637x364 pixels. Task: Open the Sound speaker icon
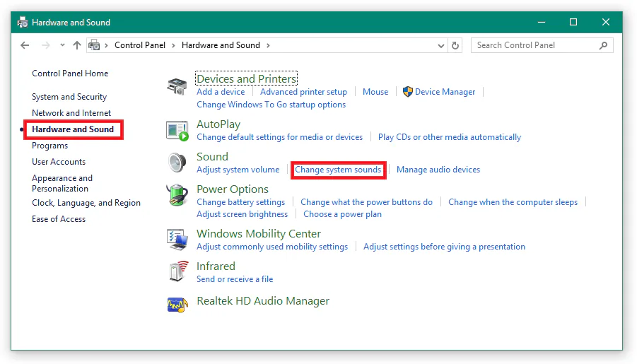click(x=177, y=163)
